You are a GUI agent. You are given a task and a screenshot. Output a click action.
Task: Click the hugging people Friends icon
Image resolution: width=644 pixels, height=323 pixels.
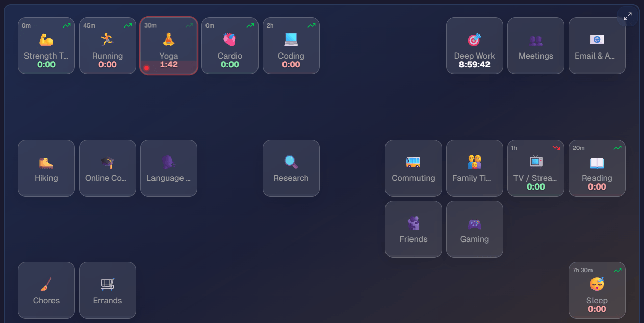click(x=414, y=223)
